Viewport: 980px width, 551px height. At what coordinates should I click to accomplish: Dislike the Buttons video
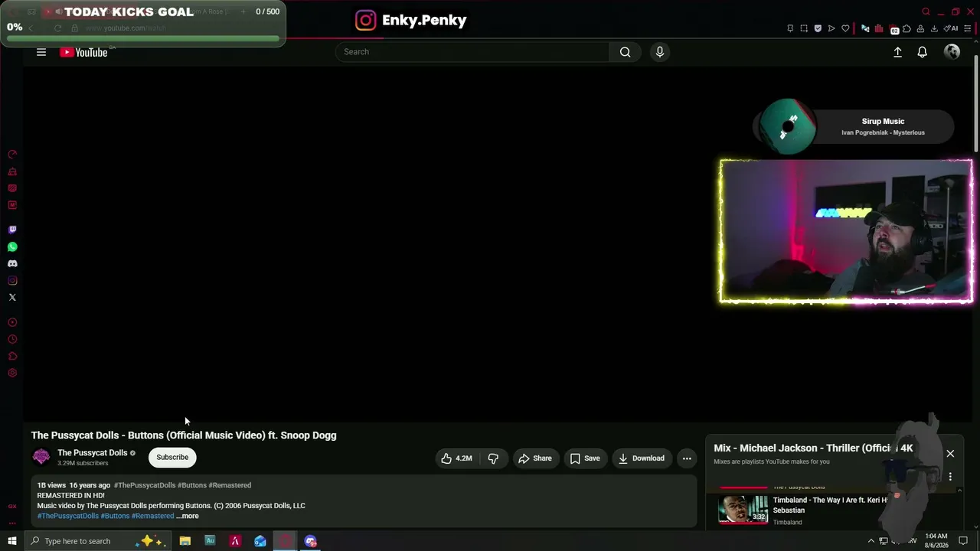[x=493, y=458]
